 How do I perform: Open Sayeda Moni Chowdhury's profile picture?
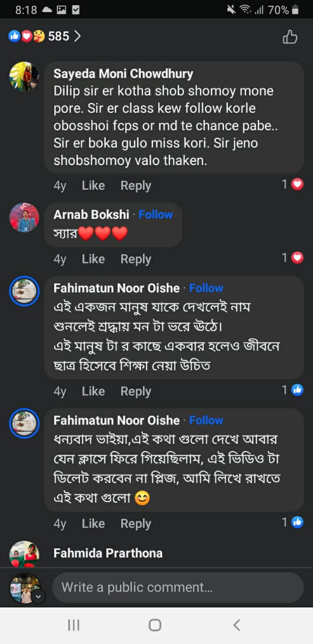pyautogui.click(x=24, y=76)
